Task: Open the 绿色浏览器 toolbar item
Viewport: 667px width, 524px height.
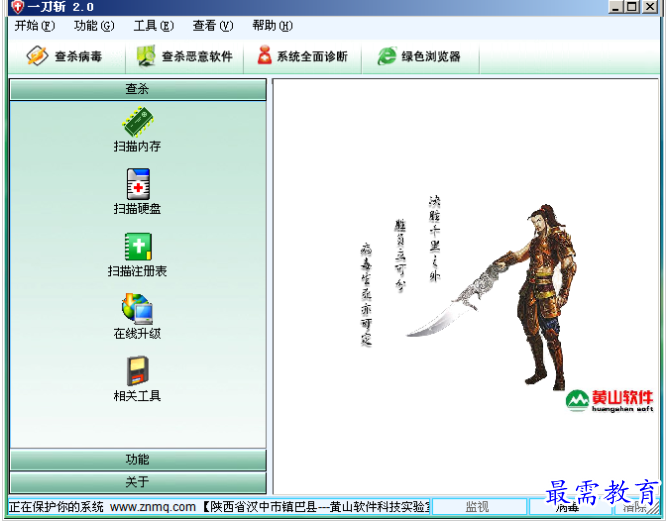Action: (x=419, y=56)
